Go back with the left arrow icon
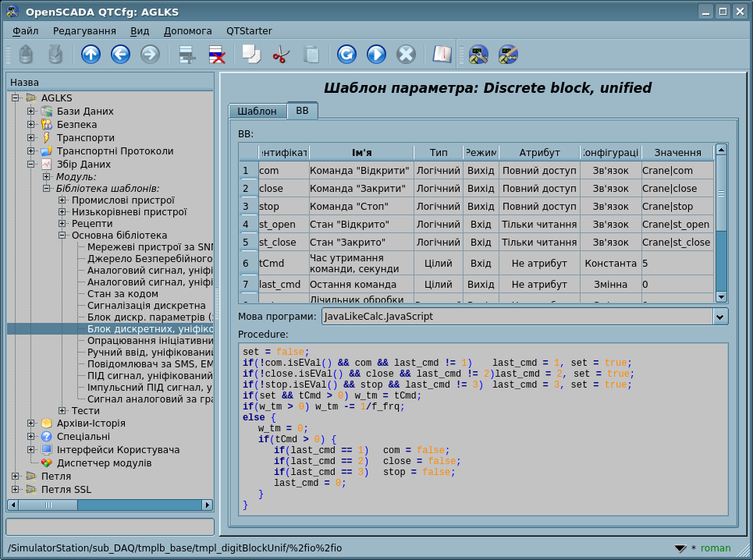The width and height of the screenshot is (753, 560). (x=120, y=54)
